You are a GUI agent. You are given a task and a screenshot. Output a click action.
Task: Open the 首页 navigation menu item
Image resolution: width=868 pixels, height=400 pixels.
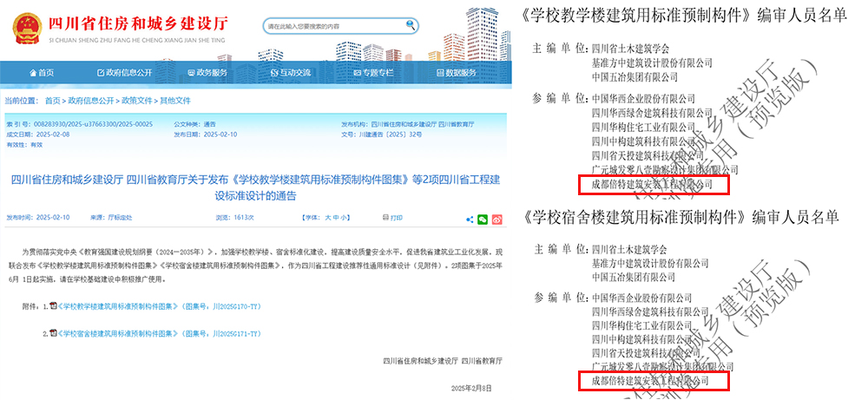[41, 73]
